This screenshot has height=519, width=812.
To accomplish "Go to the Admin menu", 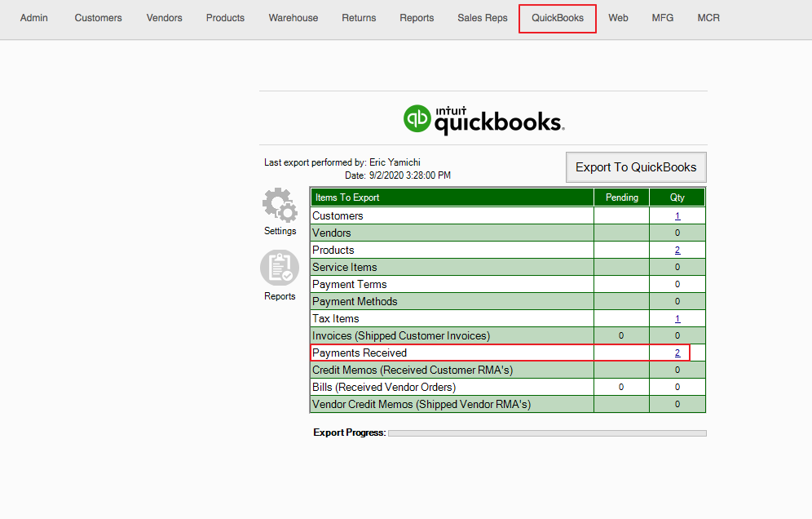I will pos(34,18).
